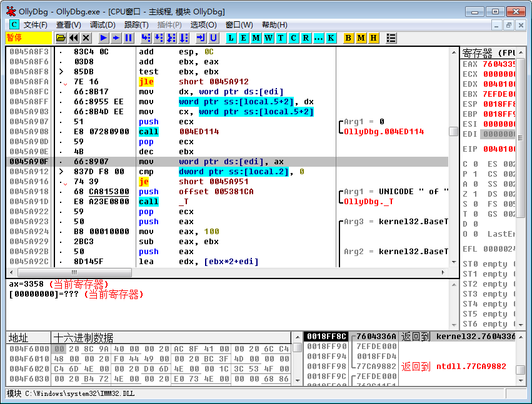Open Hardware breakpoints with H icon
Screen dimensions: 532x404
pyautogui.click(x=374, y=38)
